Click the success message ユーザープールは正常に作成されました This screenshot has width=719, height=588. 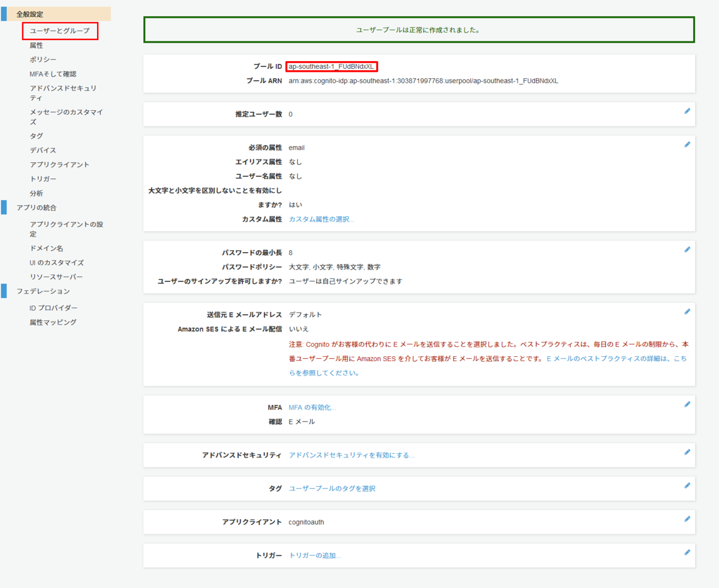[x=419, y=30]
